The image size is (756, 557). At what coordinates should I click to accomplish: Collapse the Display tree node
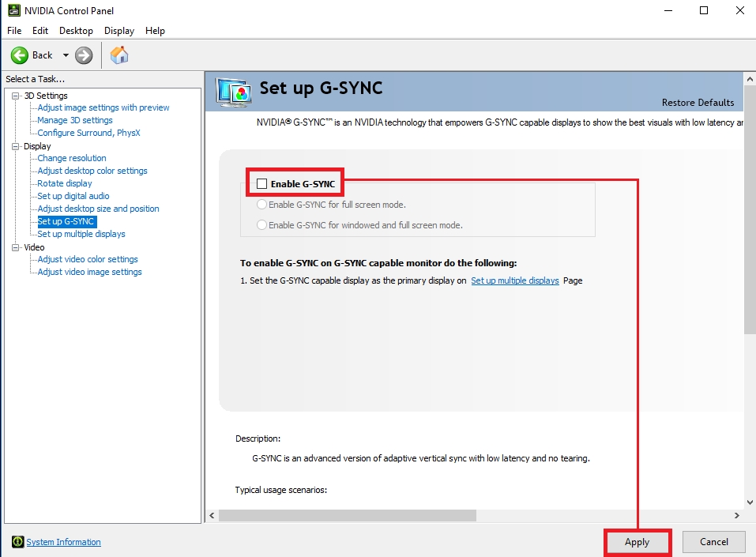tap(16, 146)
